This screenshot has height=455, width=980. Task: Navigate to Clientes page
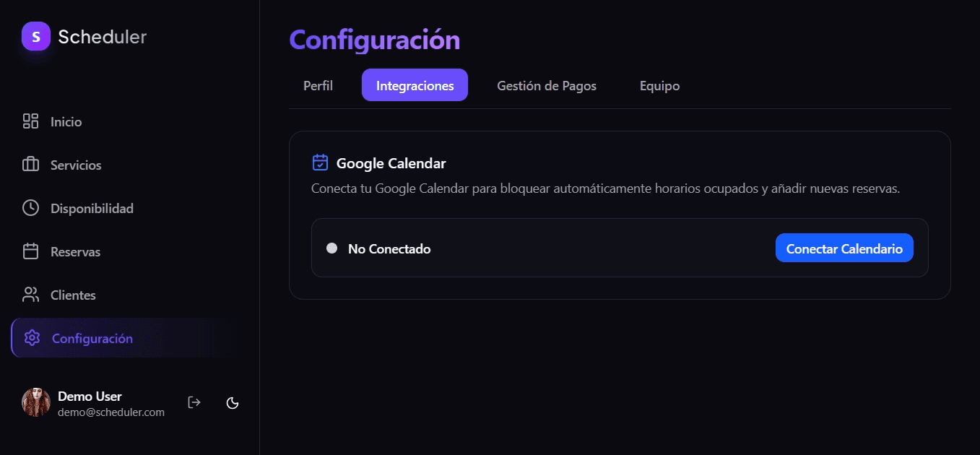(x=73, y=295)
